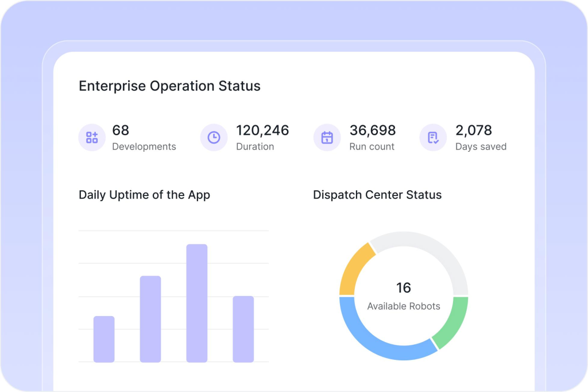Select the 2,078 Days saved value
588x392 pixels.
click(x=474, y=130)
